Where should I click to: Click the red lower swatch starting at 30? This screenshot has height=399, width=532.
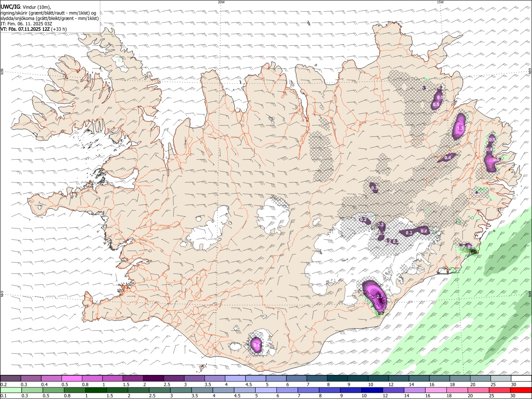(x=521, y=390)
